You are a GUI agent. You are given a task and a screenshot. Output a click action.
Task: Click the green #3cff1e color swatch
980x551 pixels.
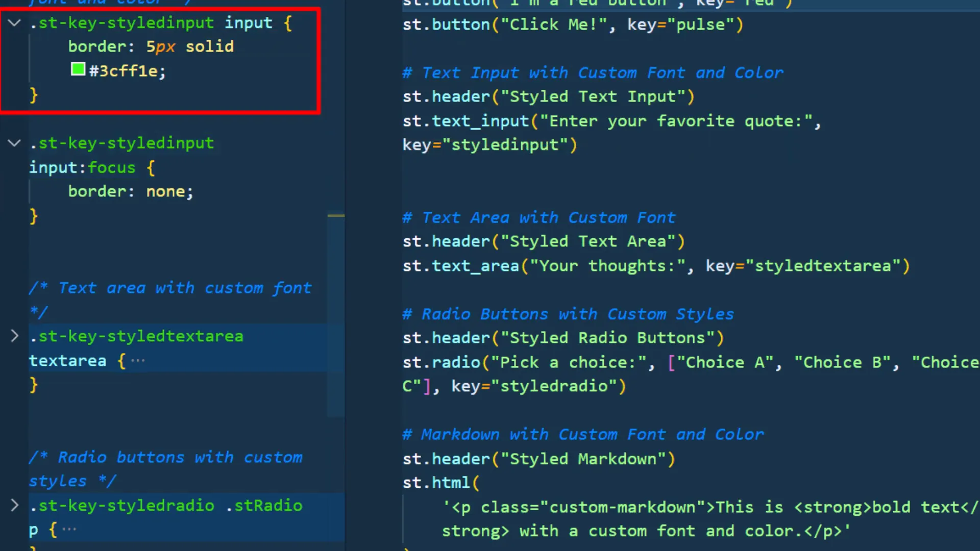(x=78, y=69)
